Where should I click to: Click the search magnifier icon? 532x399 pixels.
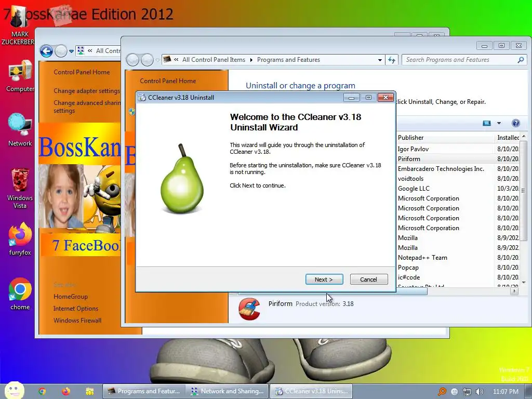(x=521, y=60)
